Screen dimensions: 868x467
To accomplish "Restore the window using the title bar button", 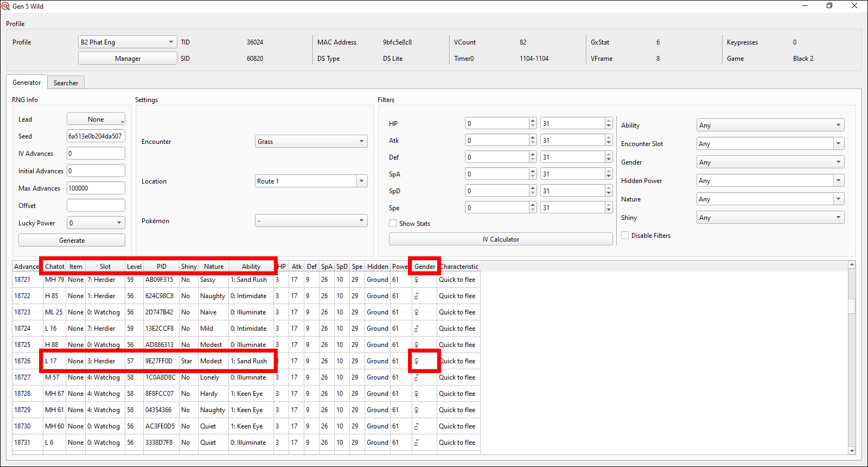I will [829, 6].
